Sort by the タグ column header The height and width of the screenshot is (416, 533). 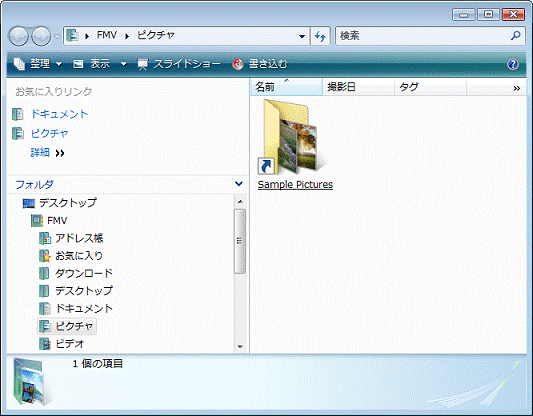[x=431, y=87]
